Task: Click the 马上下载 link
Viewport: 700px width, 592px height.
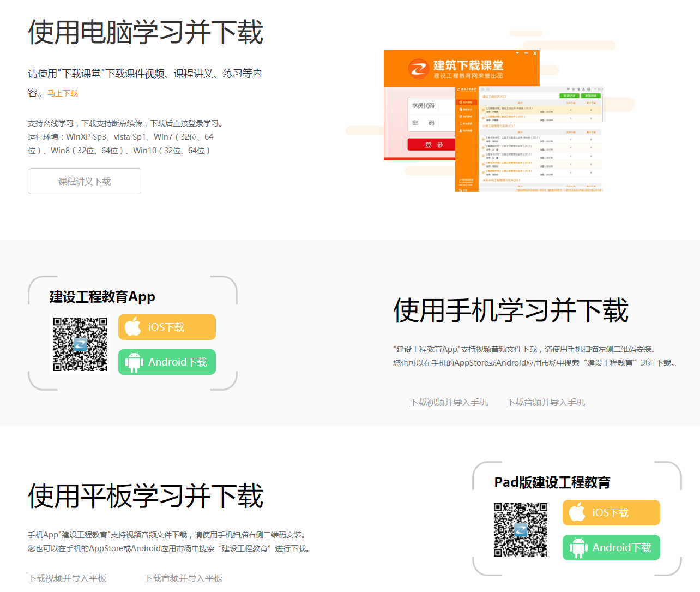Action: pos(63,93)
